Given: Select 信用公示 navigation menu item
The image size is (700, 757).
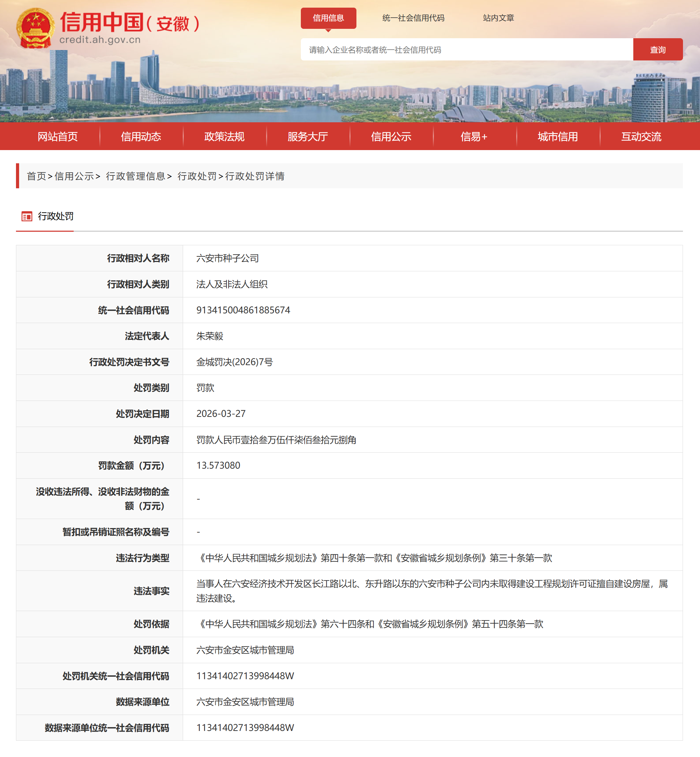Looking at the screenshot, I should point(391,137).
